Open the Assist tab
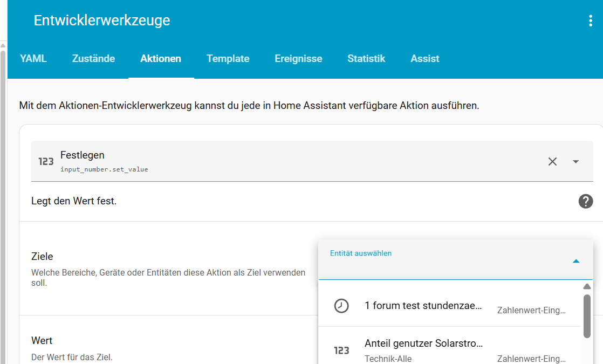The image size is (603, 364). tap(424, 58)
